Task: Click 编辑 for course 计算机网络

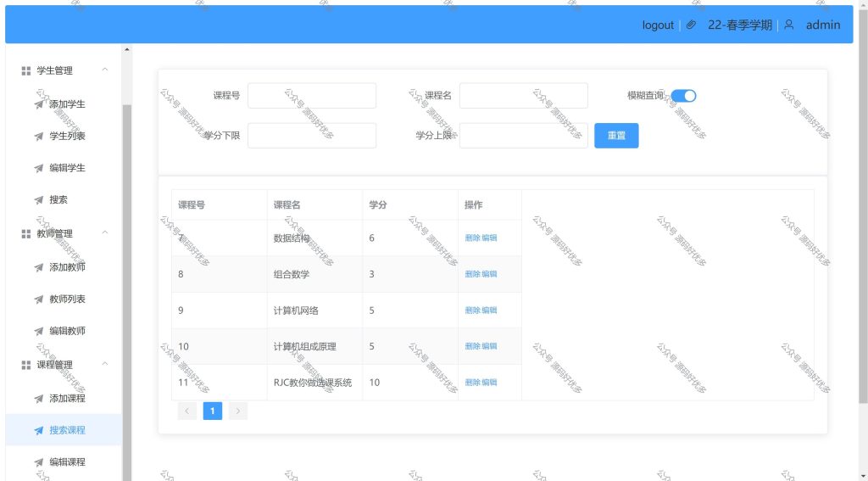Action: [489, 310]
